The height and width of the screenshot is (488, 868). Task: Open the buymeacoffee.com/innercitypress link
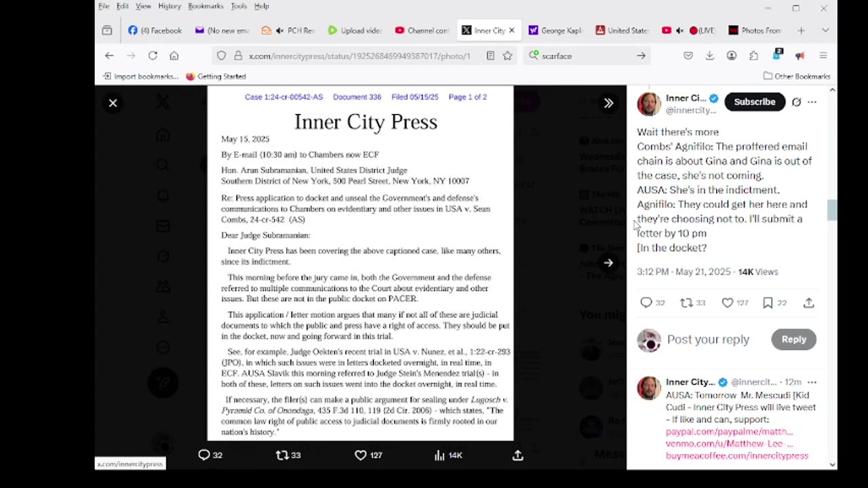click(x=737, y=456)
